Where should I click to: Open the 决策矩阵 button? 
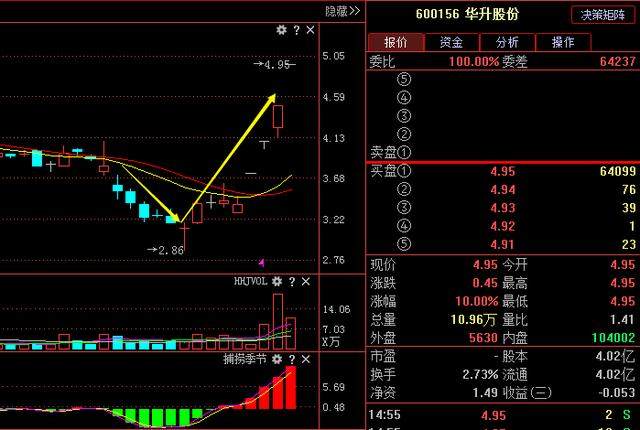click(603, 15)
